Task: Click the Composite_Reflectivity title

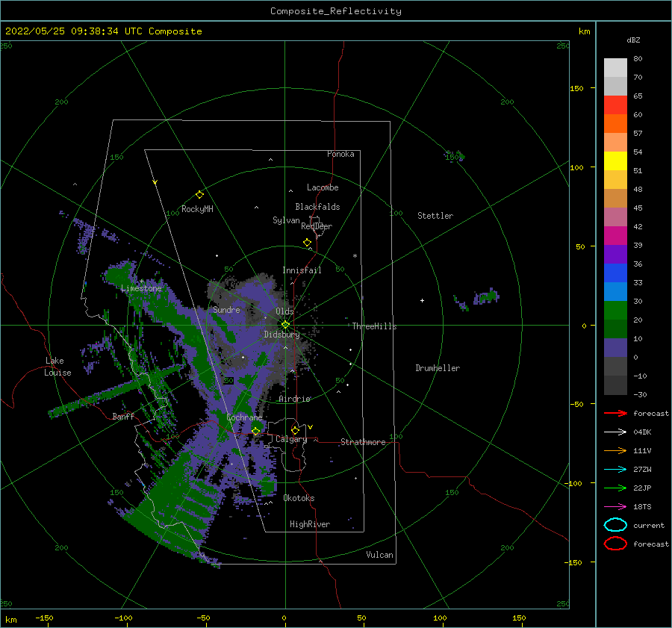Action: (335, 11)
